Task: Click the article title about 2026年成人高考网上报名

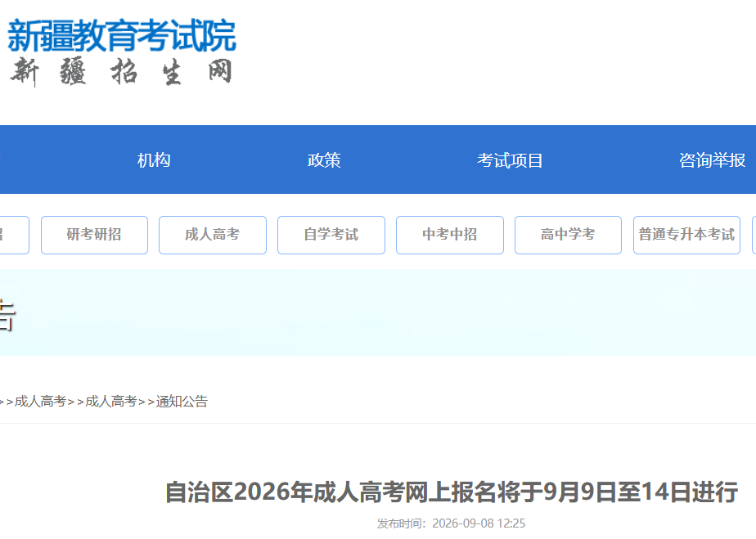Action: coord(452,492)
